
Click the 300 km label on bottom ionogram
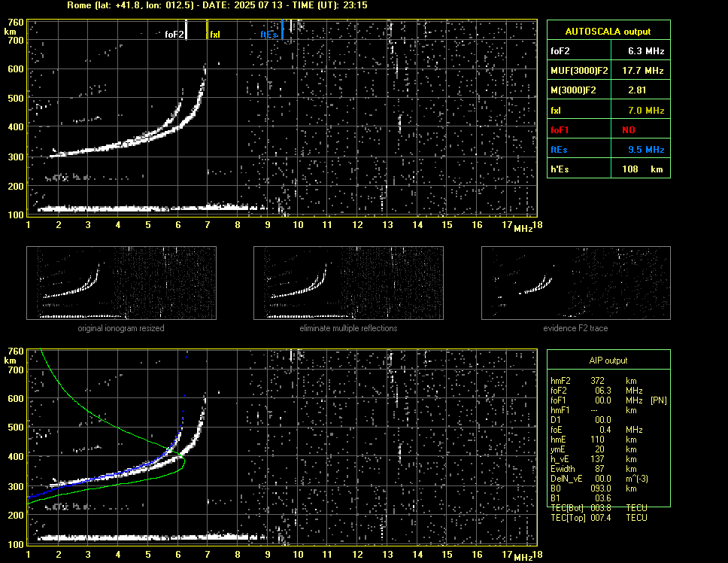pyautogui.click(x=16, y=486)
